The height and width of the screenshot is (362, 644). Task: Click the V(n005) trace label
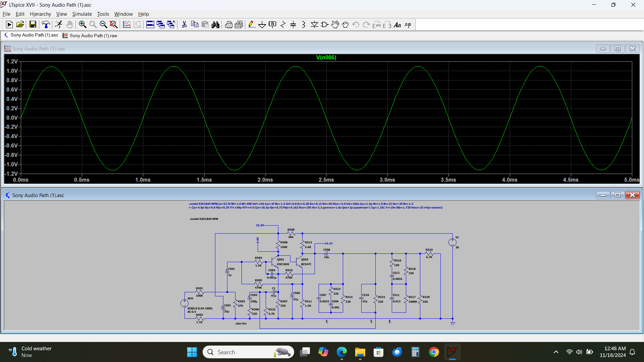[x=326, y=58]
